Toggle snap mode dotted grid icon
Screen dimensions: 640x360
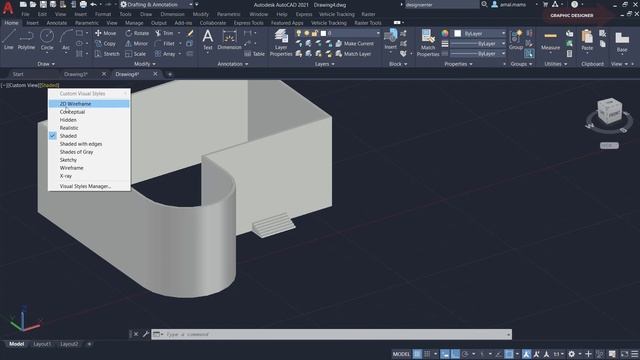pos(427,354)
